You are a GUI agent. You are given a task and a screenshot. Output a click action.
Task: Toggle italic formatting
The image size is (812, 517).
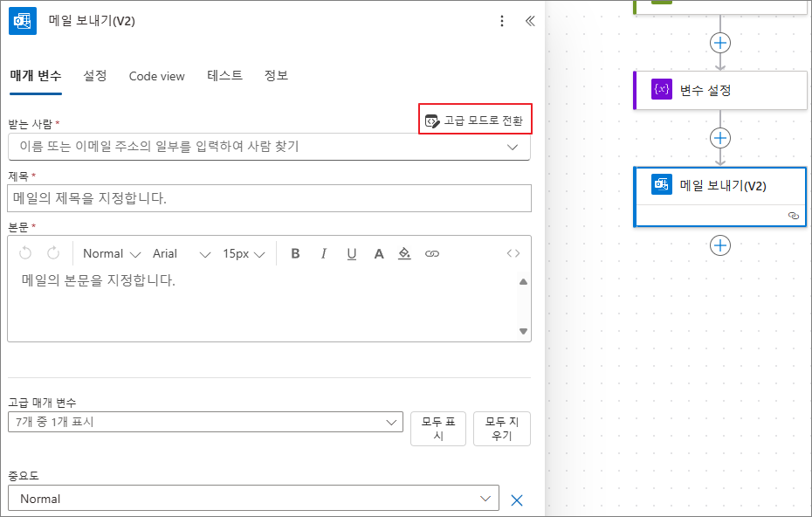[324, 253]
